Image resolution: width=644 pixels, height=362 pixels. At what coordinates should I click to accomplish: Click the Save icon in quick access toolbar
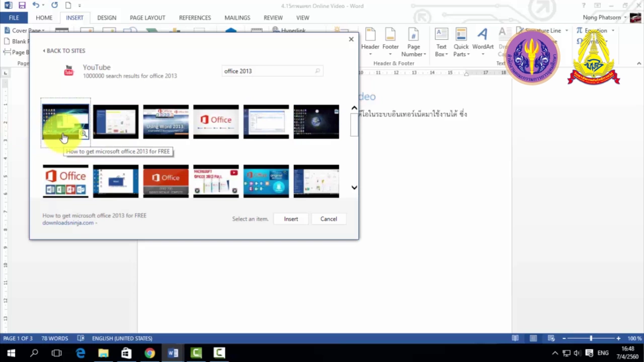(22, 6)
